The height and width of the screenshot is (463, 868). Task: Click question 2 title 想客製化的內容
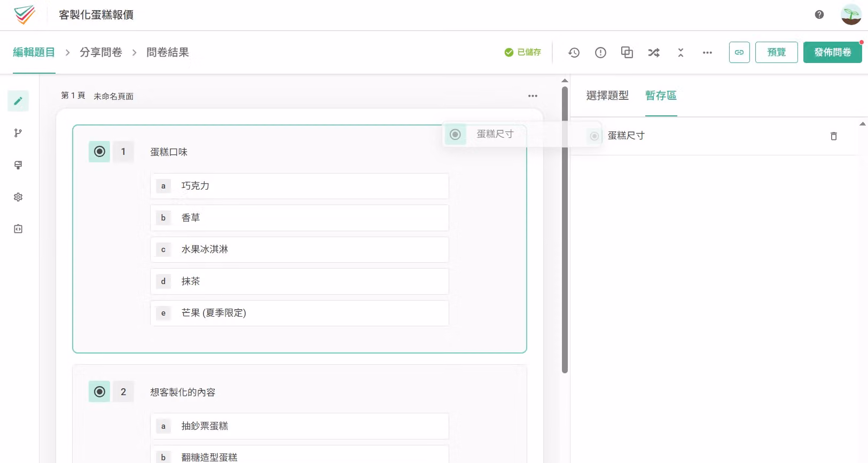183,393
